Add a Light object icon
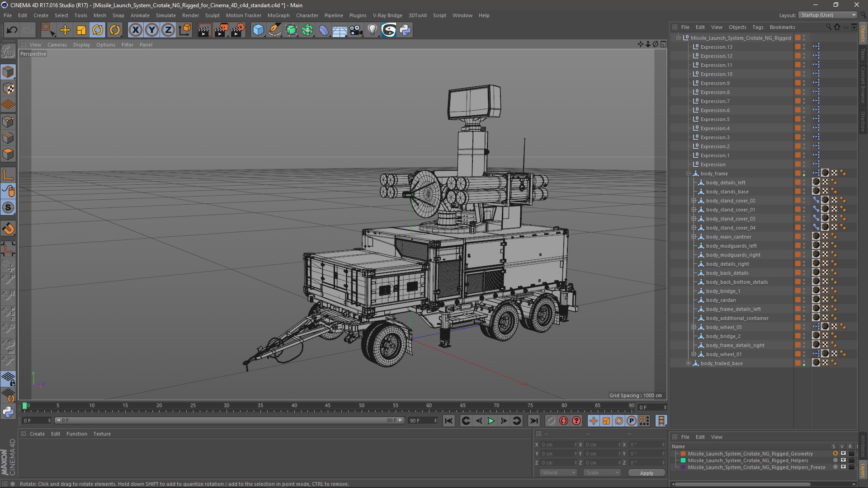 pos(372,30)
